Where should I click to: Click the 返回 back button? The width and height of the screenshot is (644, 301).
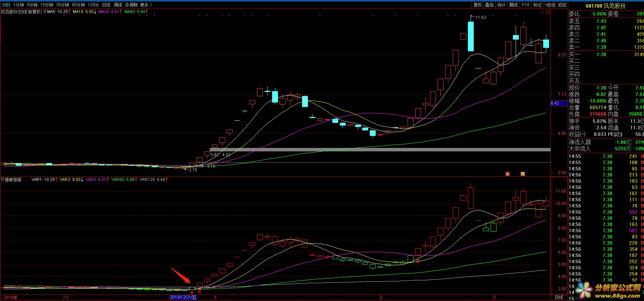point(562,5)
